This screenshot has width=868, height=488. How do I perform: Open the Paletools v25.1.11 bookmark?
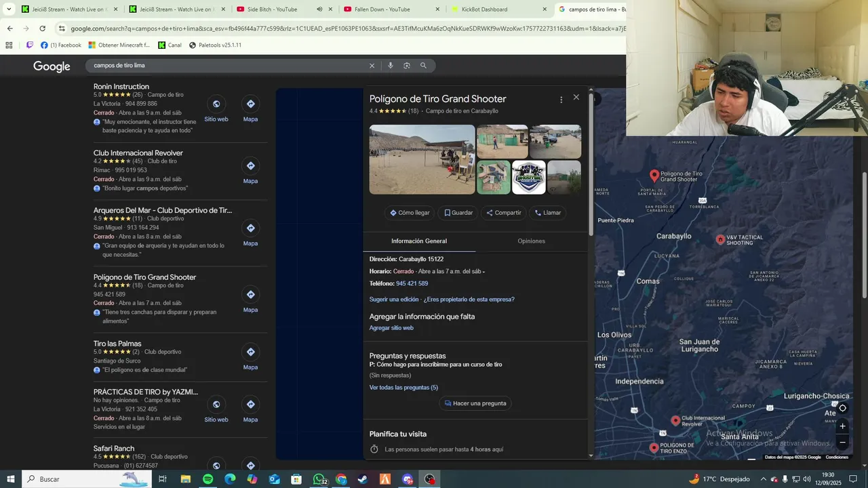point(215,45)
